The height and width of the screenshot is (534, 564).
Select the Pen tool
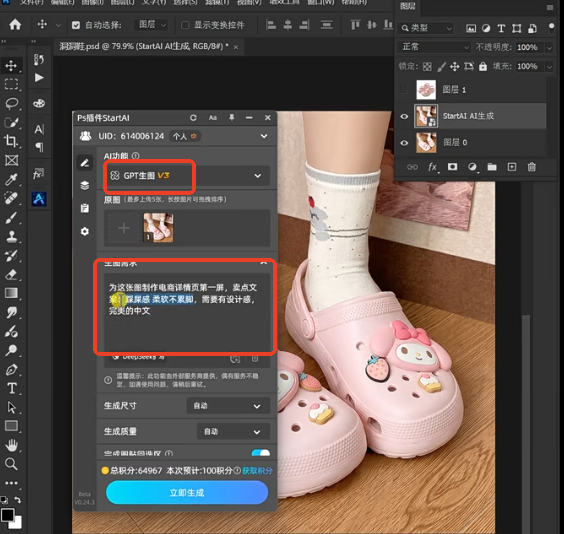[x=11, y=369]
